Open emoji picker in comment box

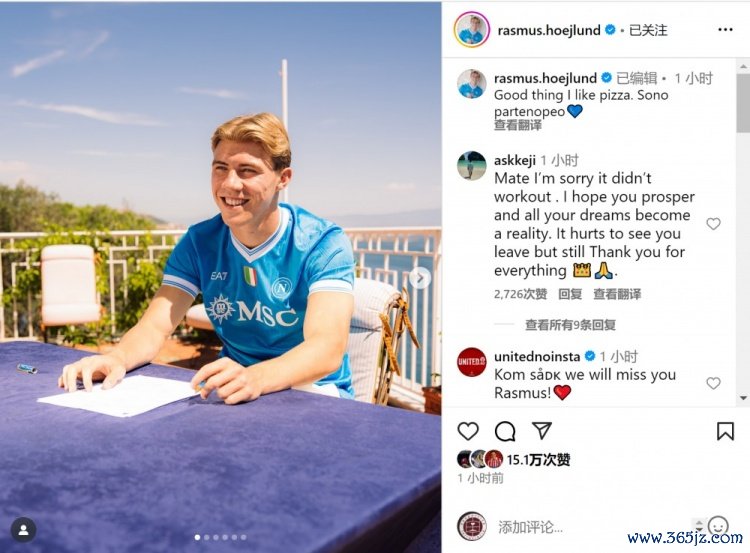[x=717, y=526]
